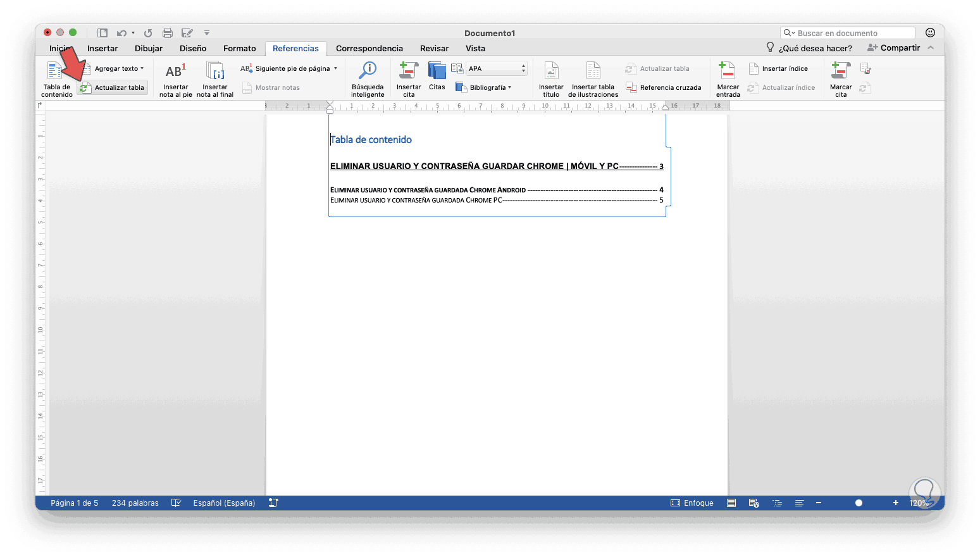Click Insertar tabla de ilustraciones
This screenshot has height=557, width=980.
click(x=593, y=79)
